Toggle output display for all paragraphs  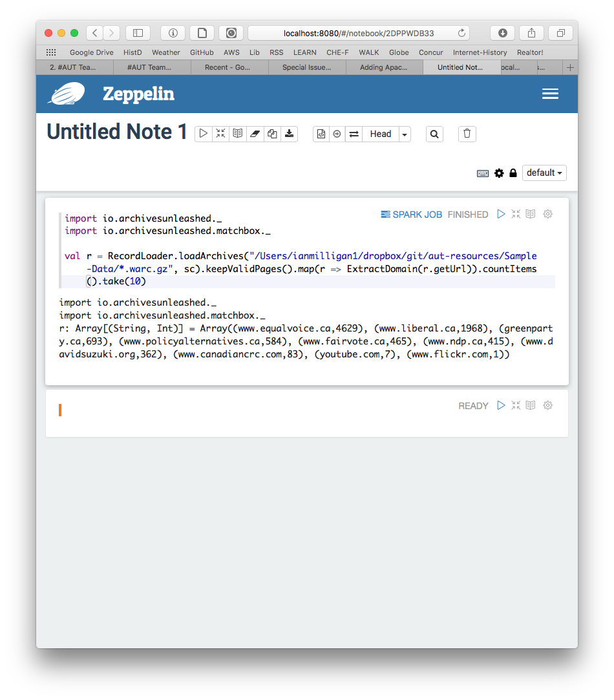[x=237, y=133]
